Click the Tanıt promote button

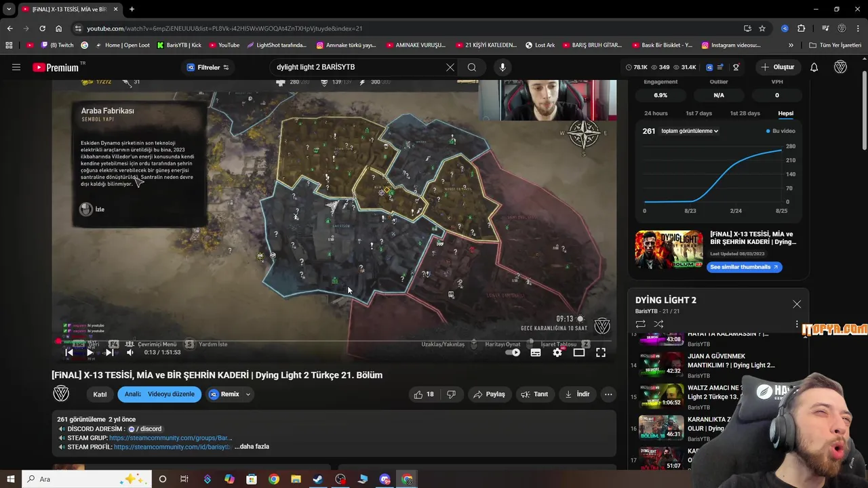[534, 394]
